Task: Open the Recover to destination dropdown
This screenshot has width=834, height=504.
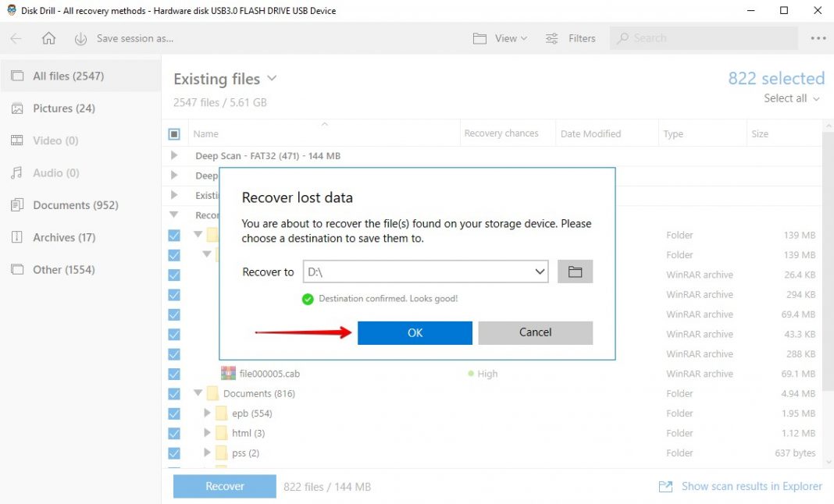Action: 540,271
